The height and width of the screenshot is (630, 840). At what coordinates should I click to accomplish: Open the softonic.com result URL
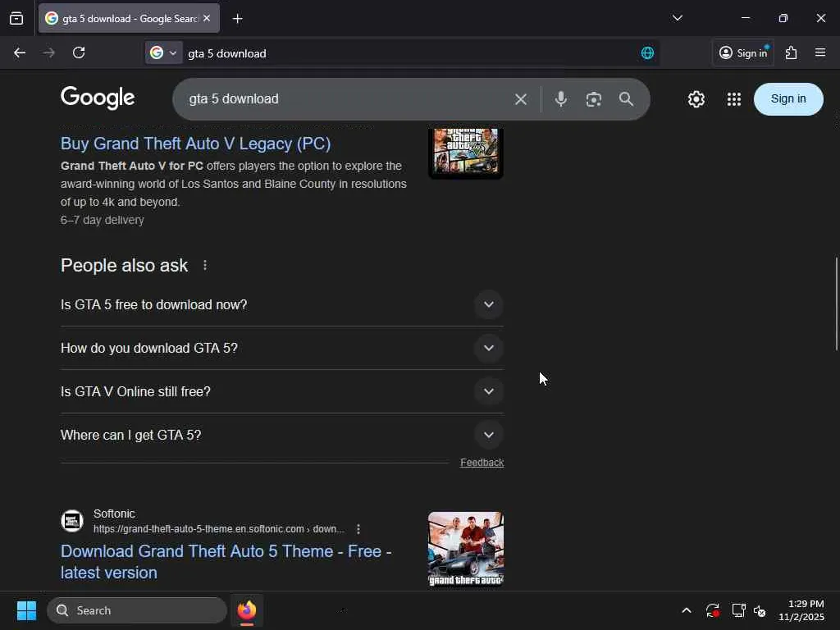(x=218, y=529)
